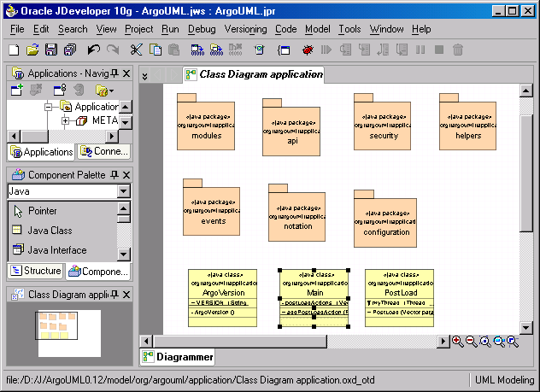This screenshot has width=540, height=392.
Task: Click the Undo toolbar icon
Action: [x=93, y=50]
